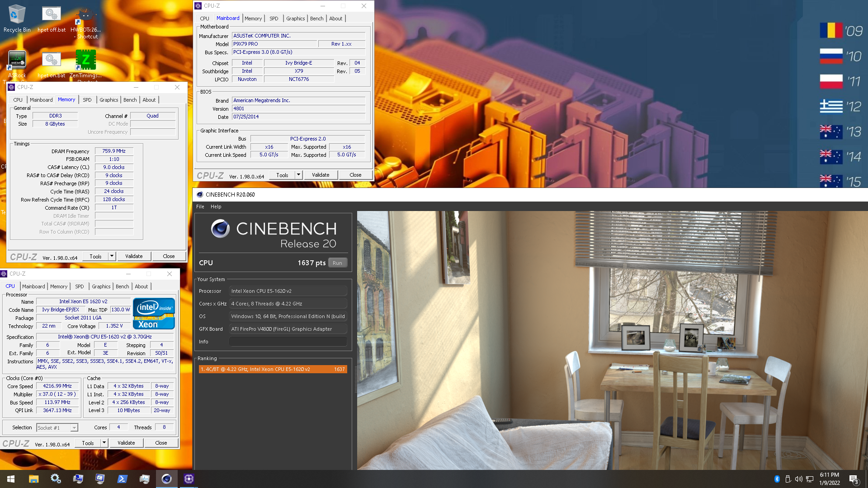Open notification center icon
Viewport: 868px width, 488px height.
[854, 479]
